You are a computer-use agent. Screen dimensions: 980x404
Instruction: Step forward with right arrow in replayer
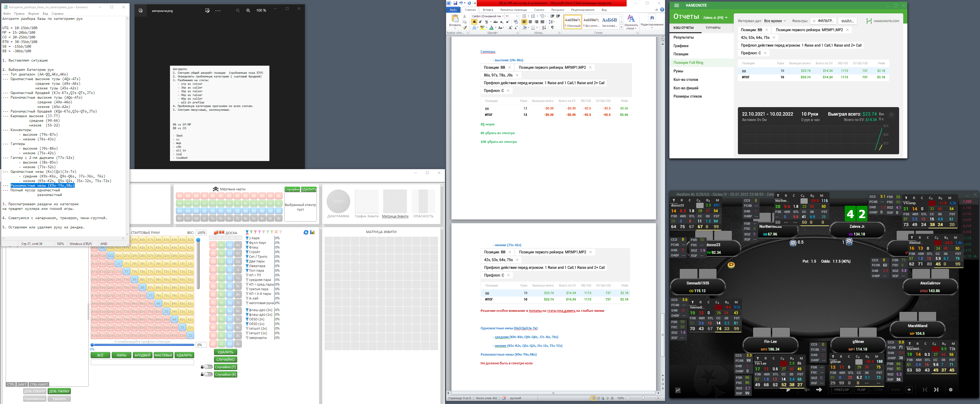(x=820, y=390)
